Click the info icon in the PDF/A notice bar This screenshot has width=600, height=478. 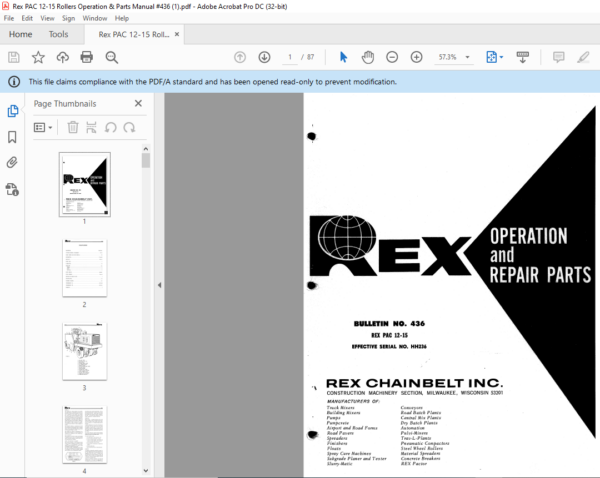(14, 82)
